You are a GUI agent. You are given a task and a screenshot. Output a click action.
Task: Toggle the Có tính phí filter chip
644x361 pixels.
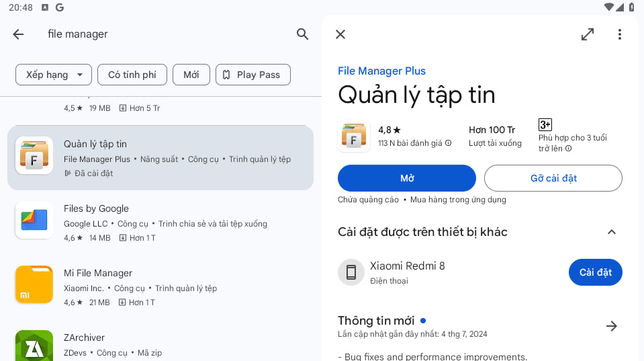point(132,75)
